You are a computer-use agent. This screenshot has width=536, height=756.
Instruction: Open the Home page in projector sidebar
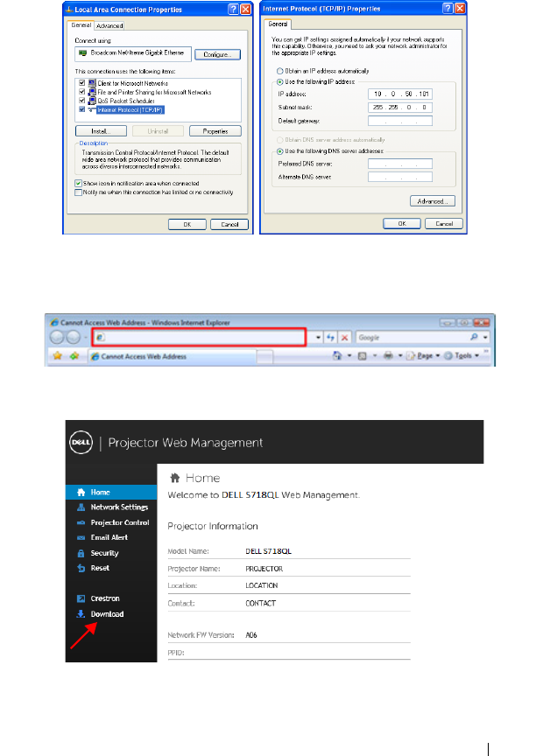(x=111, y=493)
